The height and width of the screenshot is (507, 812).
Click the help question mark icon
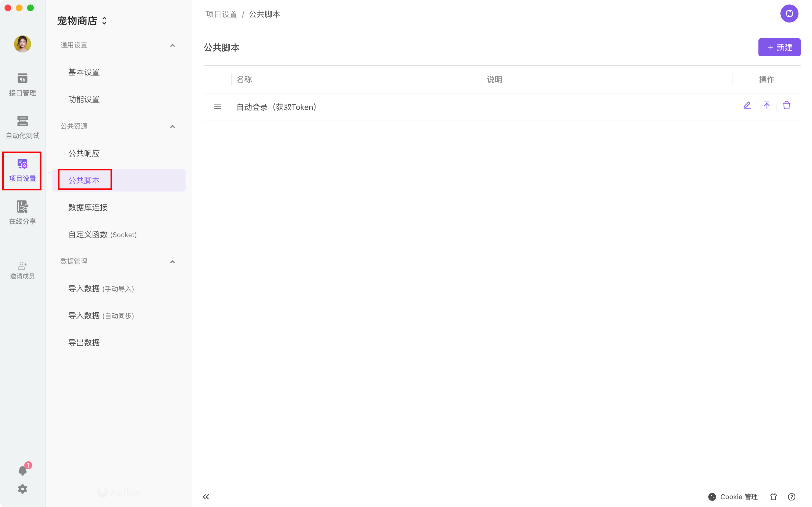pos(791,497)
